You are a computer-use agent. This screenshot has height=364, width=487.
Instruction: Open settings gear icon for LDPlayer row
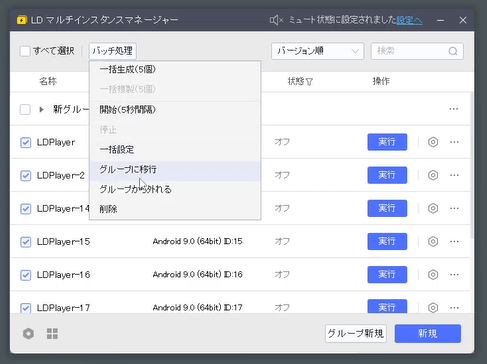[x=433, y=142]
